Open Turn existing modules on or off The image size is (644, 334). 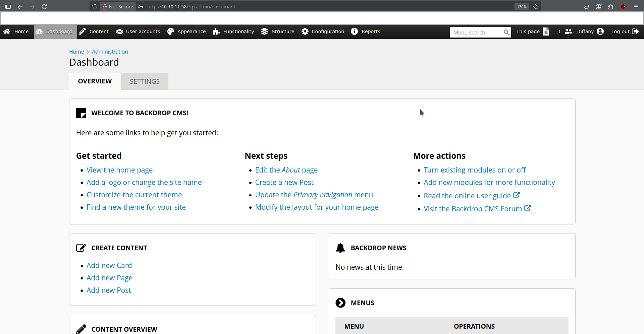pyautogui.click(x=475, y=170)
